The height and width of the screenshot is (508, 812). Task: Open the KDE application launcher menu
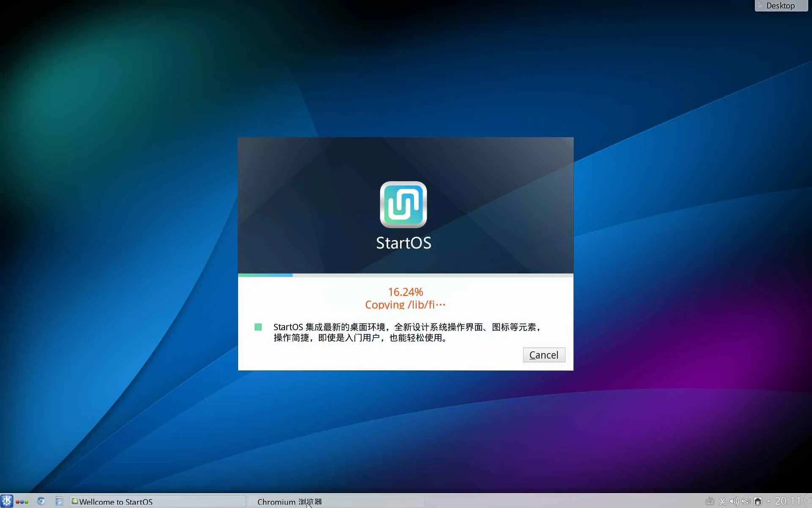(x=6, y=501)
